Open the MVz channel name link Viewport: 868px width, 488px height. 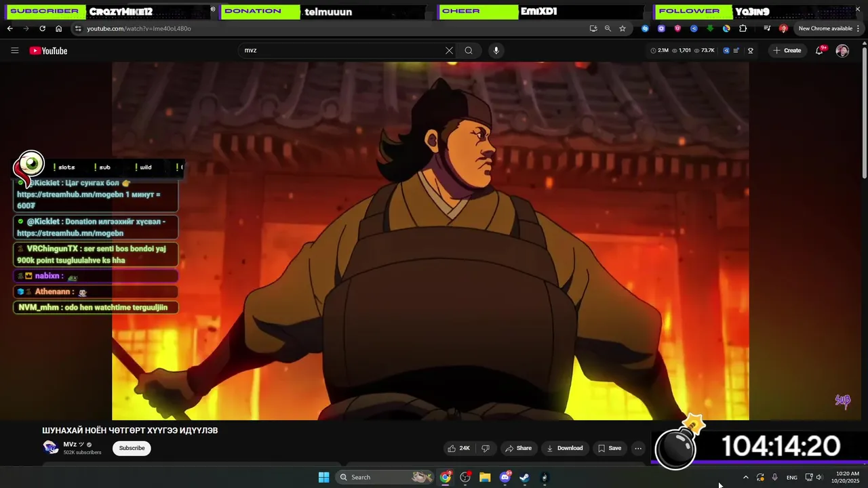point(70,444)
